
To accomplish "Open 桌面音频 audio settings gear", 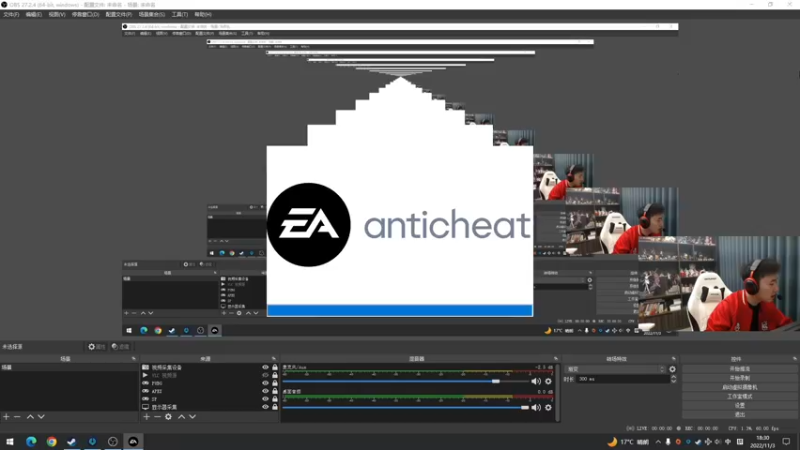I will [548, 407].
